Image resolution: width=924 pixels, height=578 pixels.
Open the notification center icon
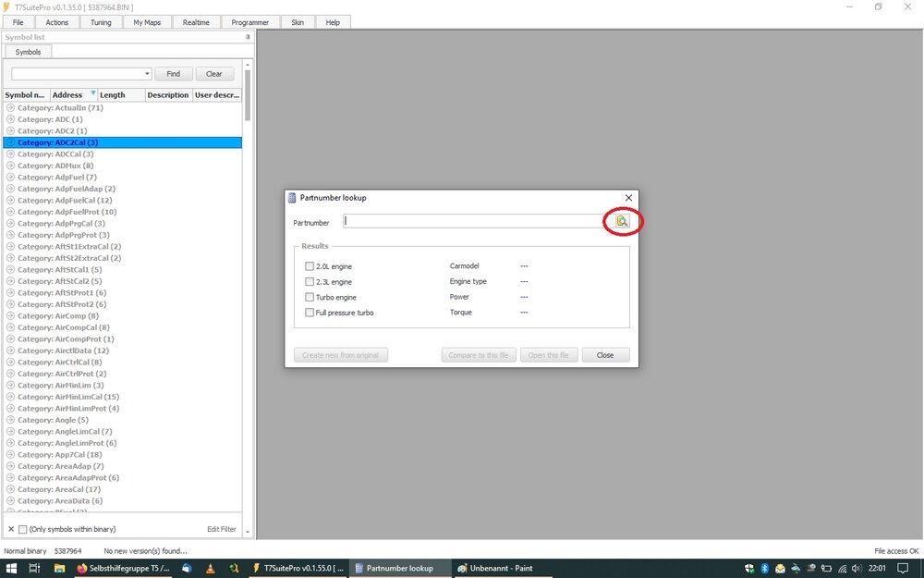(902, 569)
